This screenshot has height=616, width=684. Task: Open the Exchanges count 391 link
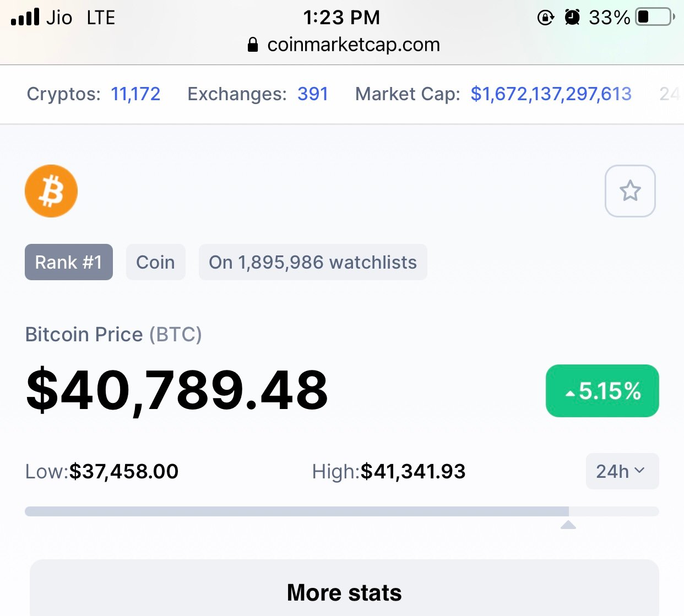point(313,94)
